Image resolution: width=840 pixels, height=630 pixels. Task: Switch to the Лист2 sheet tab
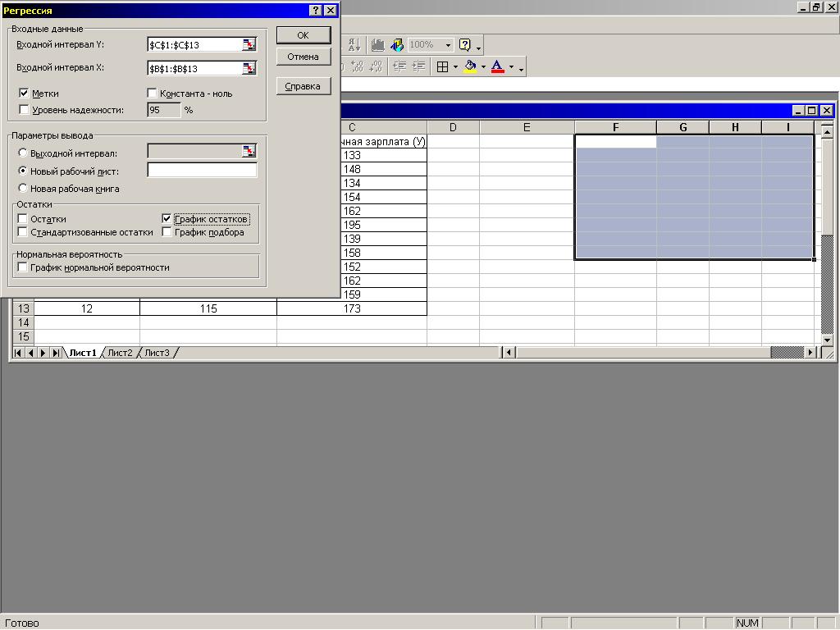pyautogui.click(x=120, y=353)
